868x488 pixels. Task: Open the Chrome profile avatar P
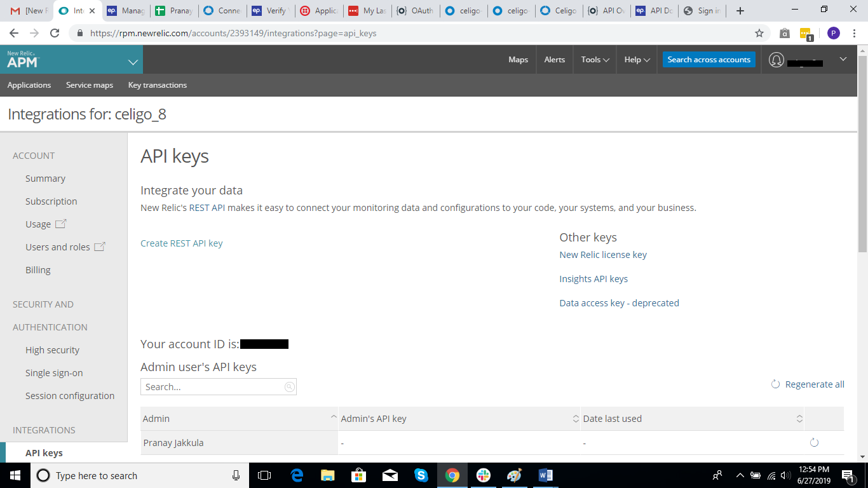(833, 33)
